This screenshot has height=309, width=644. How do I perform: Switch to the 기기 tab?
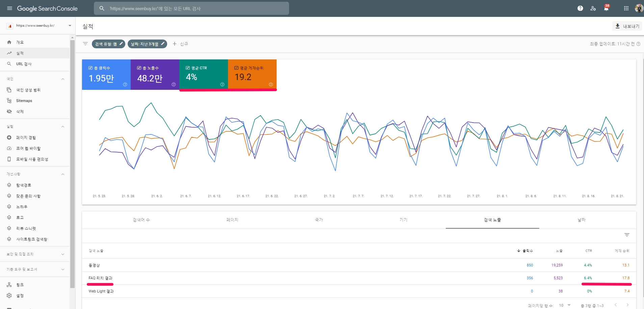pyautogui.click(x=403, y=220)
